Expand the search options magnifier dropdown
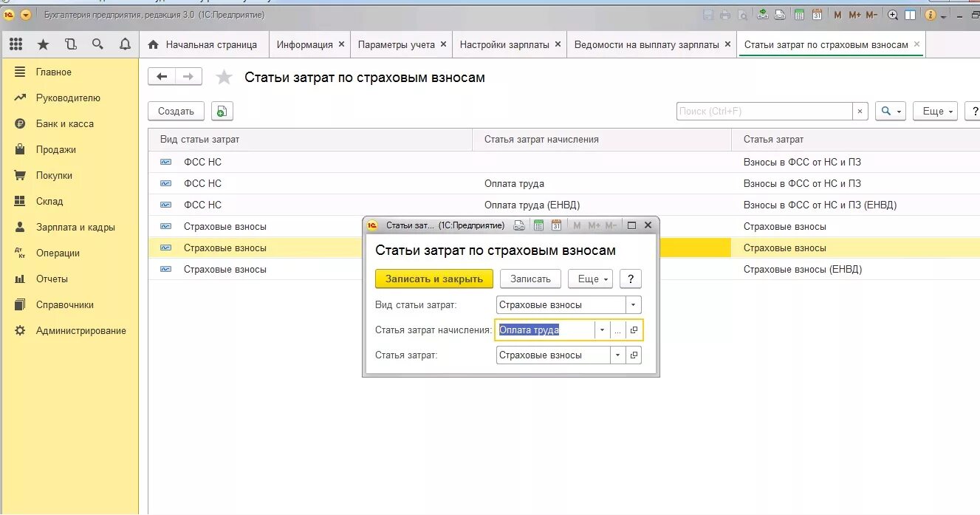The width and height of the screenshot is (980, 515). pyautogui.click(x=890, y=112)
